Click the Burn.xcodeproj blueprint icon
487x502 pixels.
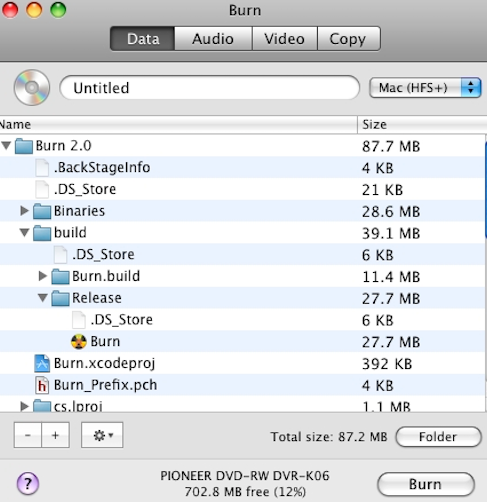coord(42,363)
